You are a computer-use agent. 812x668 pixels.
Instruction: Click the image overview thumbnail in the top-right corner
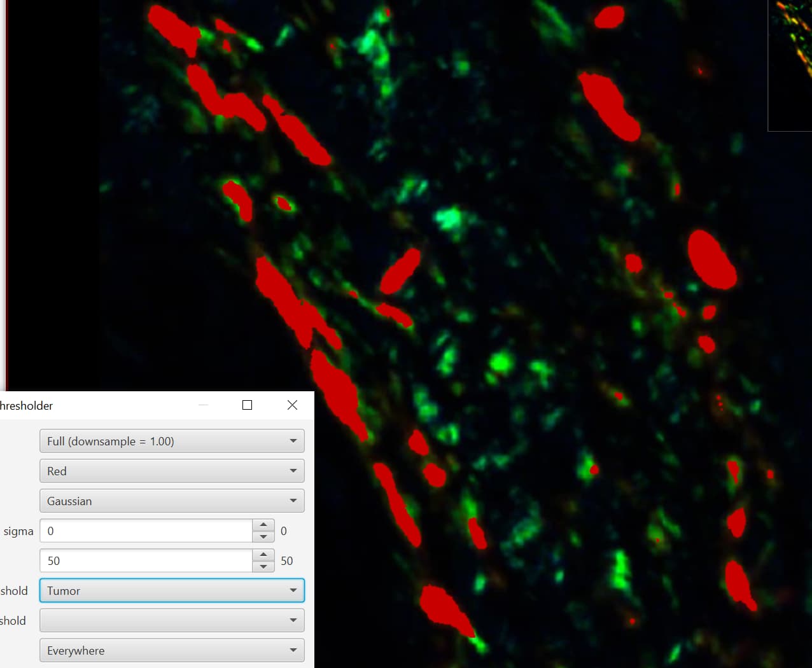(x=789, y=64)
